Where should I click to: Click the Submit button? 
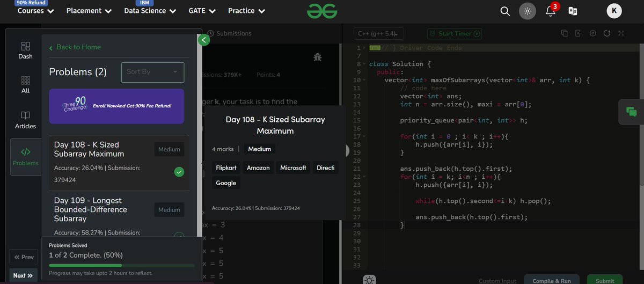tap(605, 280)
